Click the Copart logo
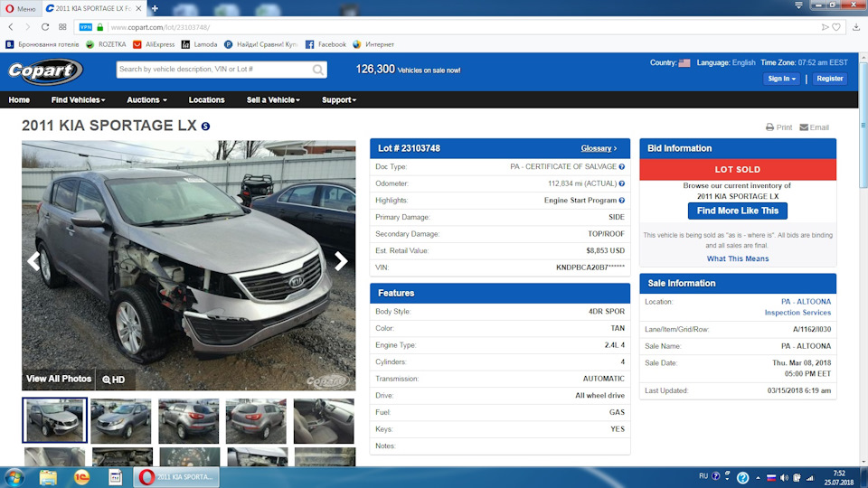This screenshot has height=488, width=868. (45, 70)
